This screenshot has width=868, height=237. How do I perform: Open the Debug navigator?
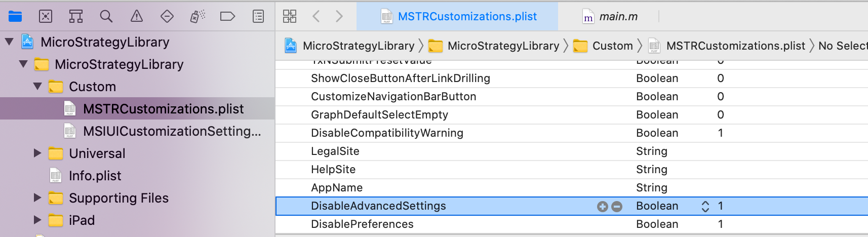point(198,16)
